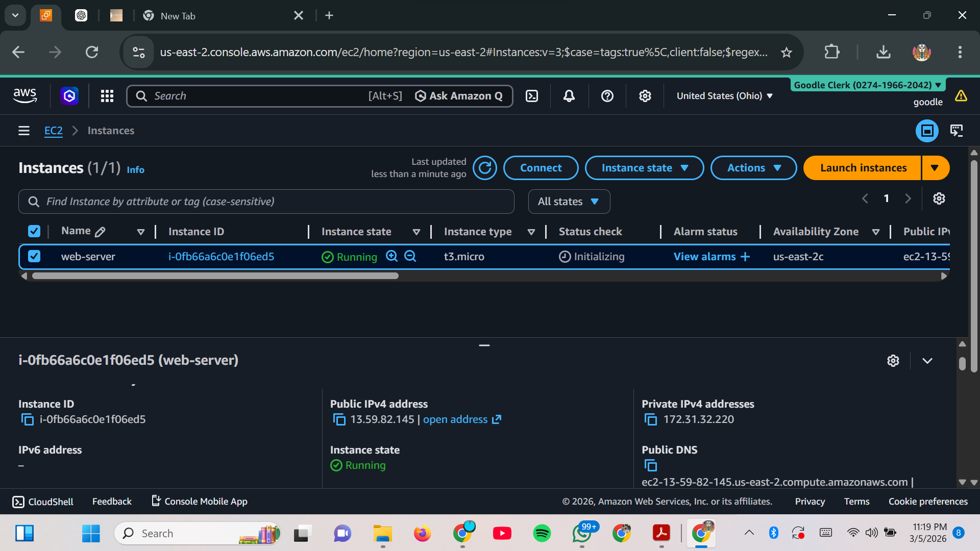Open the Actions dropdown
Screen dimensions: 980x551
pyautogui.click(x=753, y=168)
